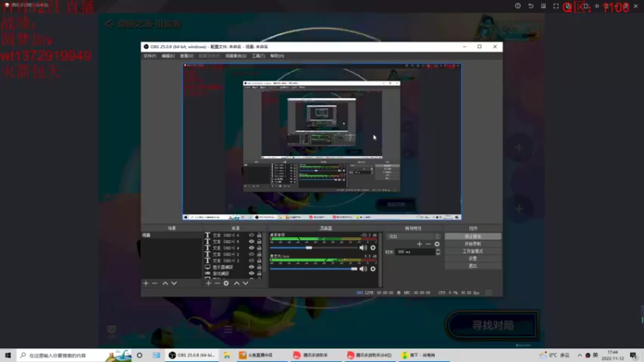
Task: Open the 淡出 transition dropdown
Action: pyautogui.click(x=413, y=237)
